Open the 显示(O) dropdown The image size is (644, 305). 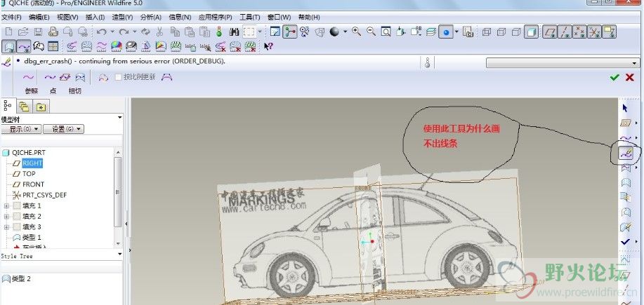tap(21, 129)
